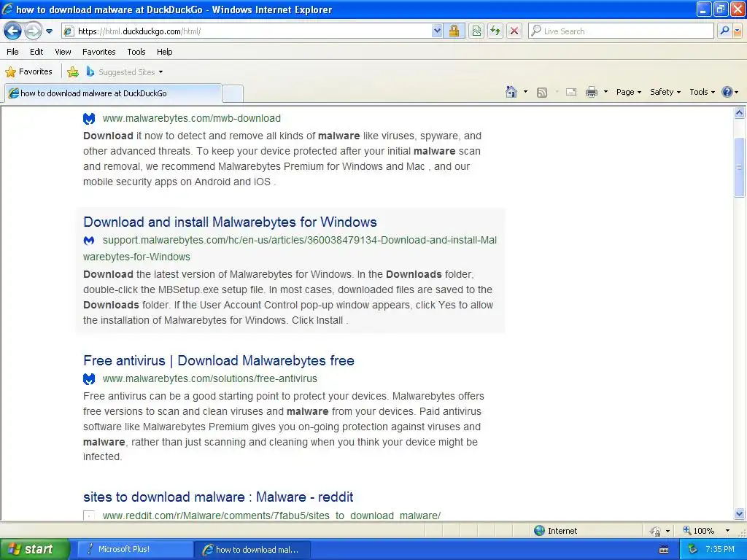The height and width of the screenshot is (560, 747).
Task: Click the blue Help question mark icon
Action: [727, 92]
